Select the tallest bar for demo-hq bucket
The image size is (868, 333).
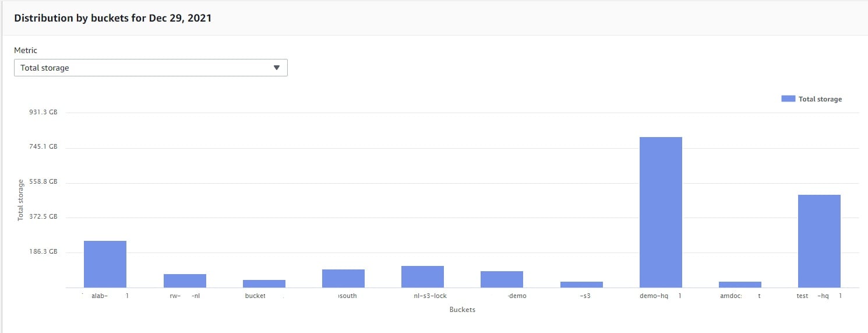pyautogui.click(x=661, y=212)
